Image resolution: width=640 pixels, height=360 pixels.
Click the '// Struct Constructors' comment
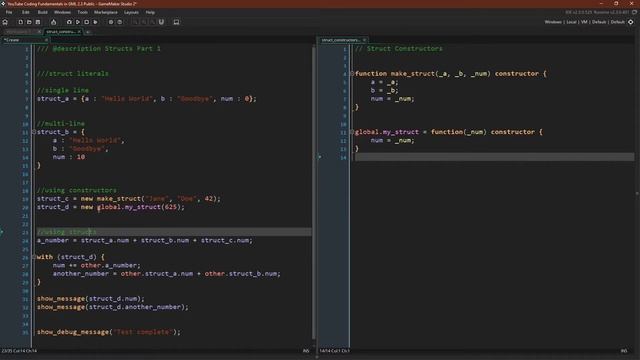(x=398, y=49)
